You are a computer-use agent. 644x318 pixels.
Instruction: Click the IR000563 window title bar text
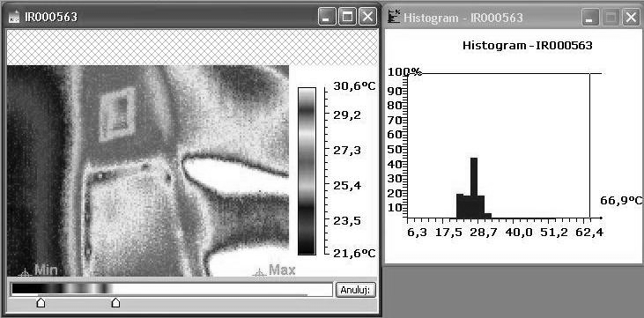[51, 18]
